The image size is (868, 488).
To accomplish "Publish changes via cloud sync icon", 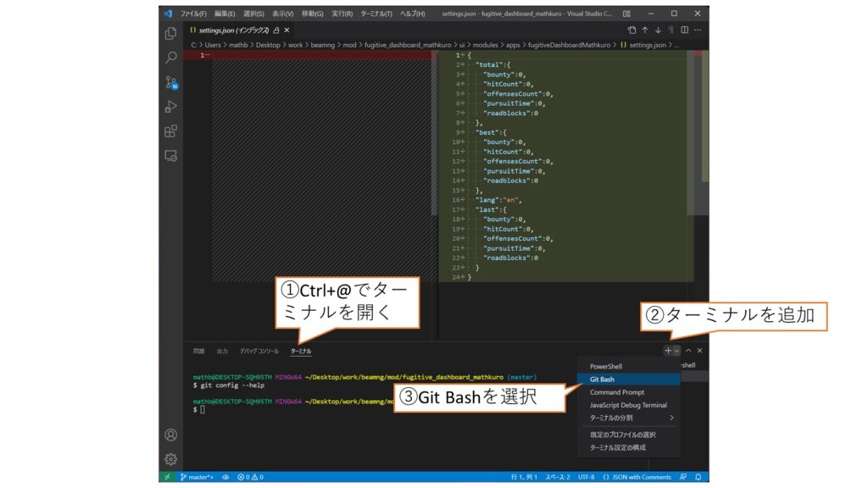I will click(x=225, y=477).
